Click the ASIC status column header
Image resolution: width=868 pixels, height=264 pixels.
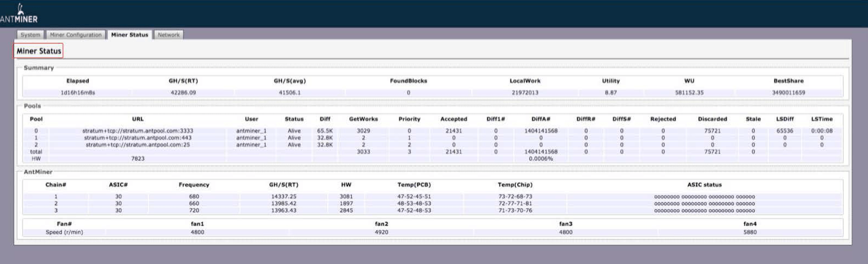(704, 185)
